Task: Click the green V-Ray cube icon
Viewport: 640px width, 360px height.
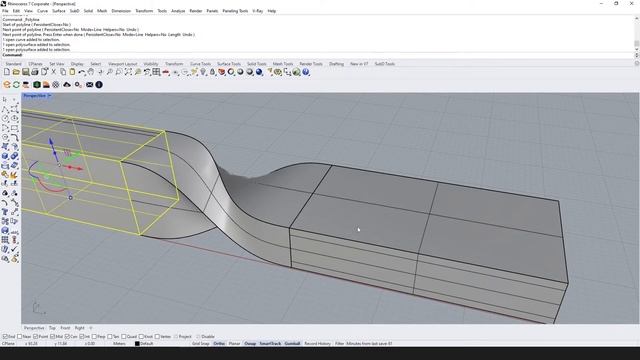Action: coord(37,84)
